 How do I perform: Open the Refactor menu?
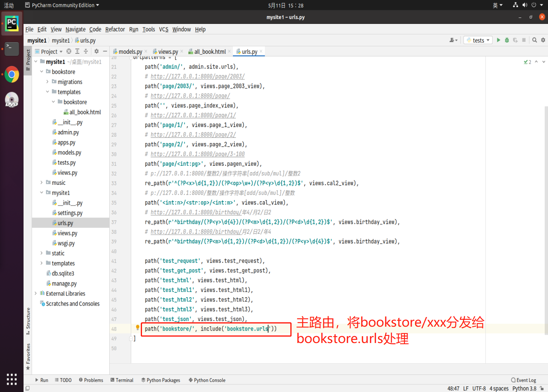[x=115, y=29]
